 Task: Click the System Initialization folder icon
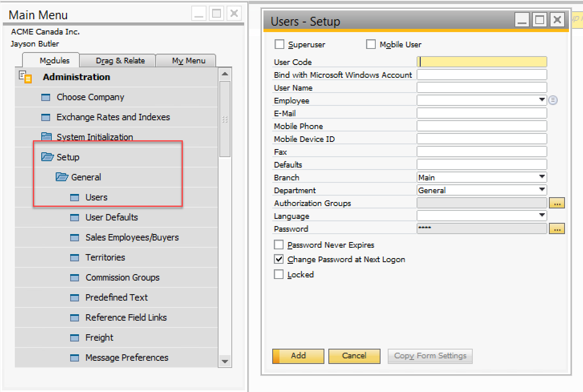coord(47,137)
